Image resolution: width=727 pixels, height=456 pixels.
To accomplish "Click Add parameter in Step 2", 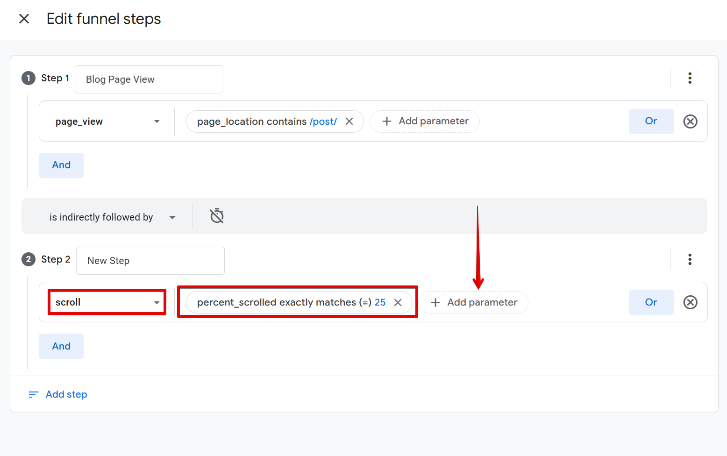I will [x=474, y=302].
